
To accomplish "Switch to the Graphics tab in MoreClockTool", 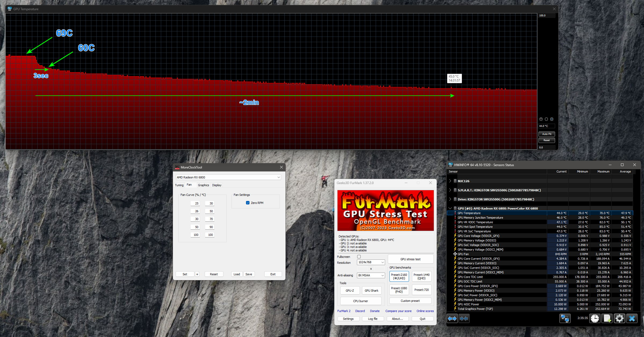I will point(203,185).
